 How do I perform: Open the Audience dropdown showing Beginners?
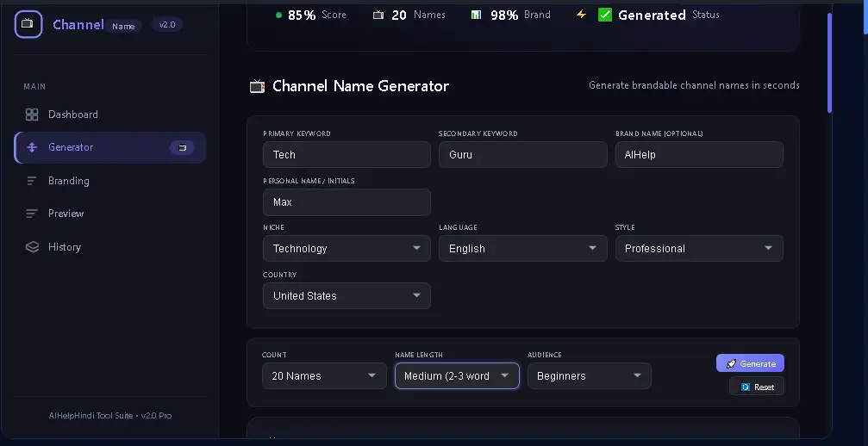590,375
